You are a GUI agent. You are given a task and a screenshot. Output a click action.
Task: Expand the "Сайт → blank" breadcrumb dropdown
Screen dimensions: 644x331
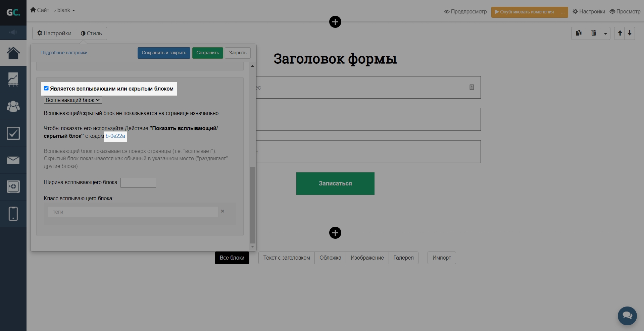tap(53, 10)
